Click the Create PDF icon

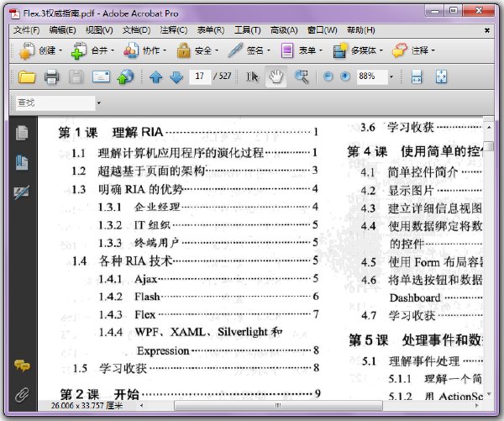(x=26, y=50)
